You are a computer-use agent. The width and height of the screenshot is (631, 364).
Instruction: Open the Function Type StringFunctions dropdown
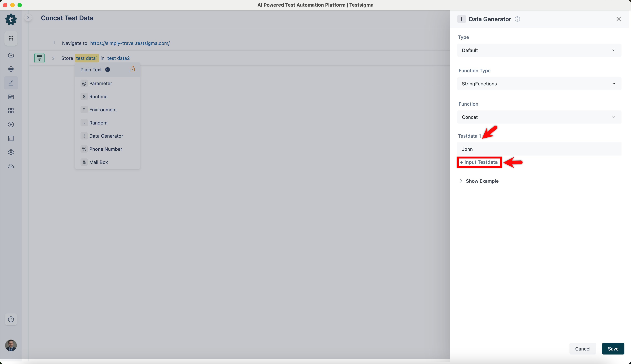click(539, 84)
